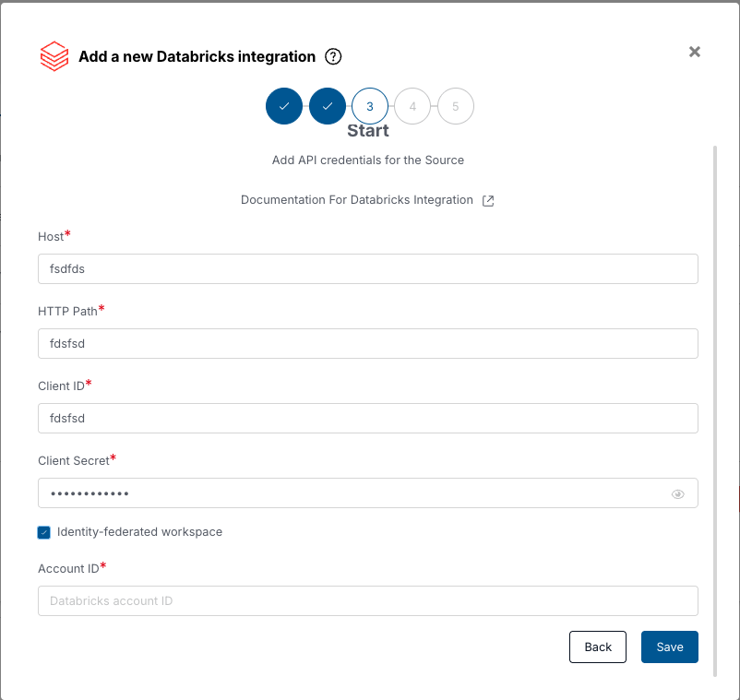Open external link icon beside Documentation
This screenshot has width=740, height=700.
[488, 200]
